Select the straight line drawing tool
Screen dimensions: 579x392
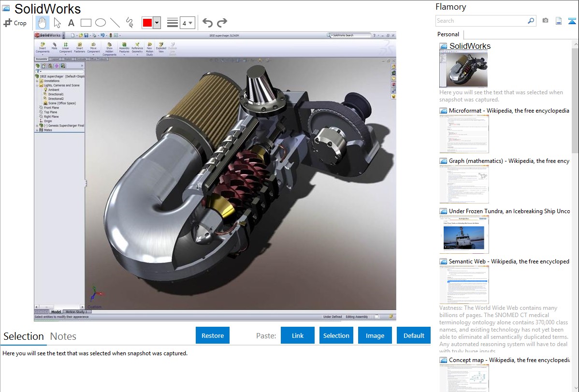(115, 23)
